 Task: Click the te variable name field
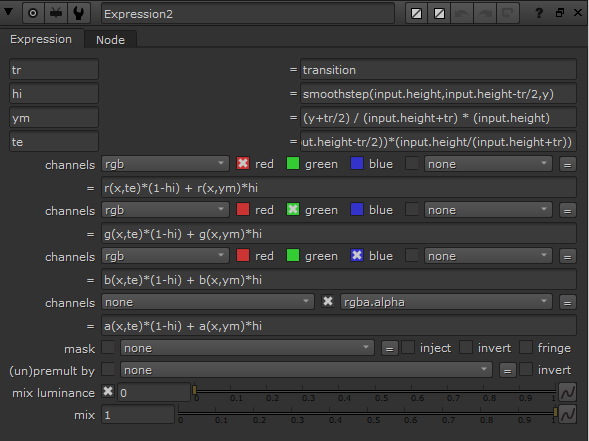(x=54, y=142)
